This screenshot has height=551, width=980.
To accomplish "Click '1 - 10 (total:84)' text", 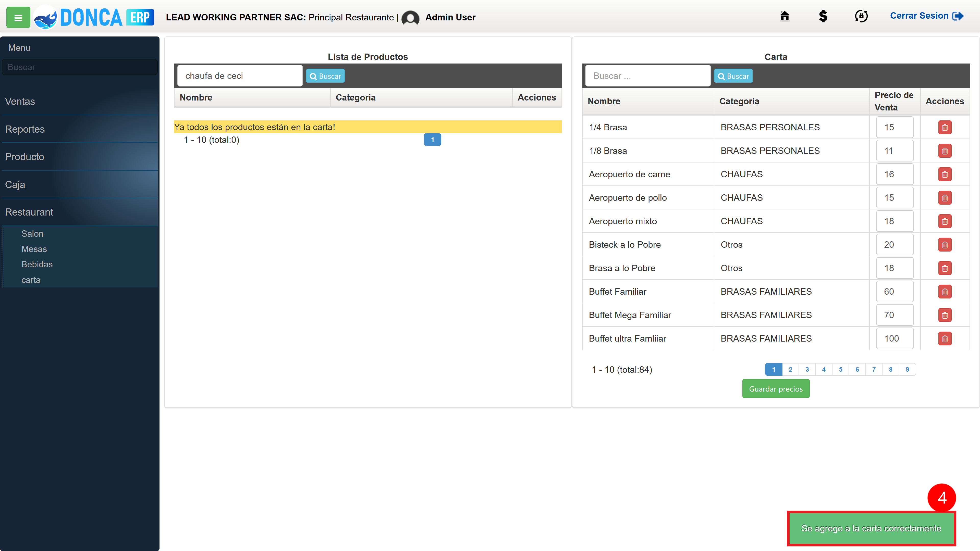I will [x=622, y=370].
